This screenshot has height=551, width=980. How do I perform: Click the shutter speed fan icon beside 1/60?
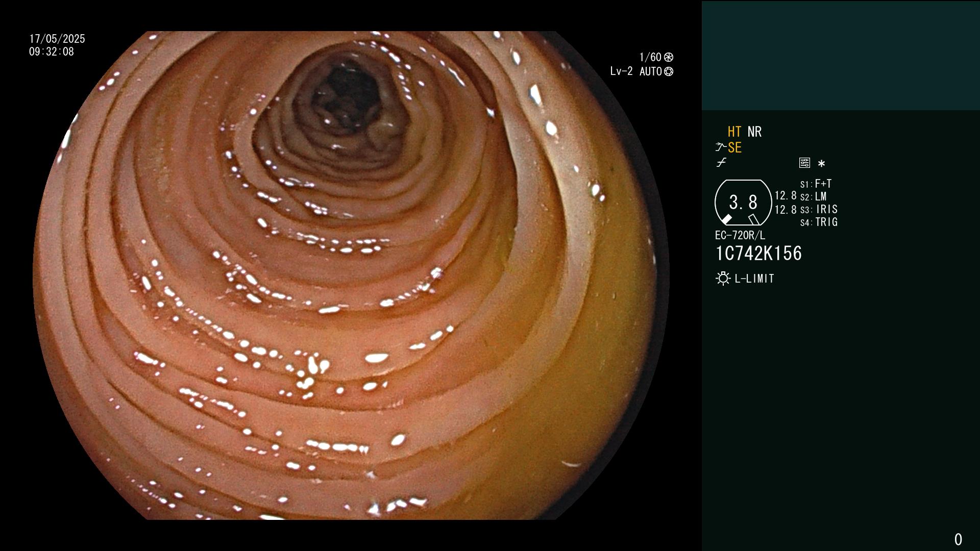(x=669, y=57)
